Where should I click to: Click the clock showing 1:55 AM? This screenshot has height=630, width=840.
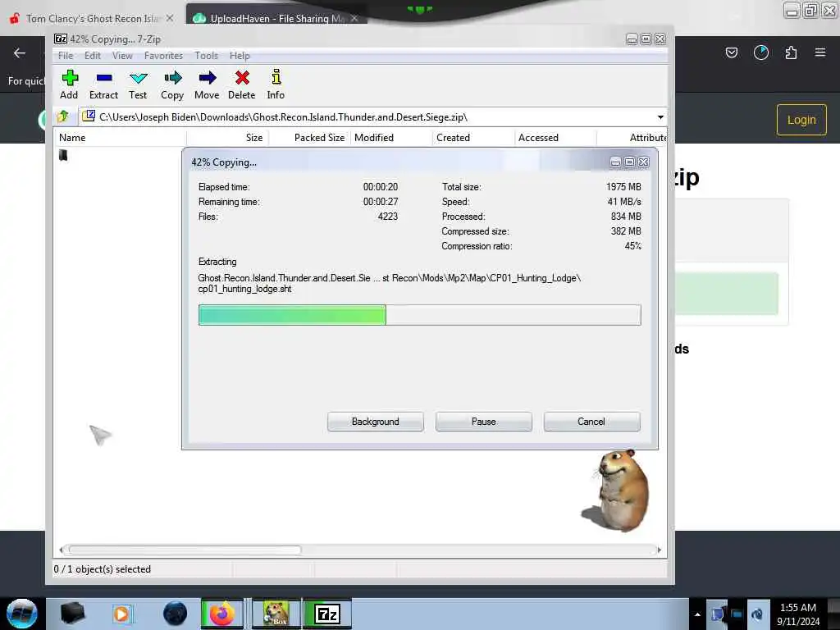pos(798,608)
